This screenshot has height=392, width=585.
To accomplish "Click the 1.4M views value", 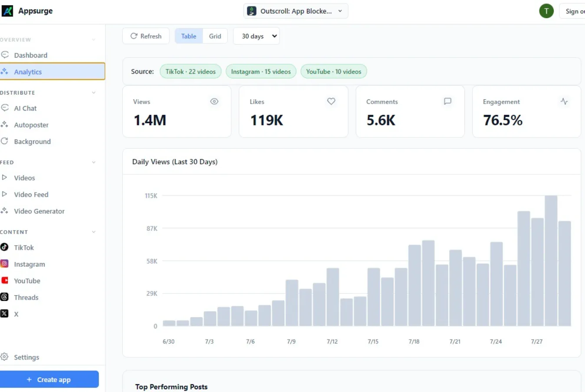I will click(150, 120).
